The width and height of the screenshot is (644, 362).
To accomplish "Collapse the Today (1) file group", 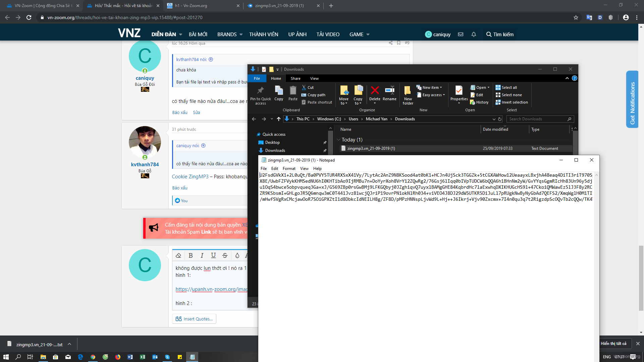I will (338, 140).
